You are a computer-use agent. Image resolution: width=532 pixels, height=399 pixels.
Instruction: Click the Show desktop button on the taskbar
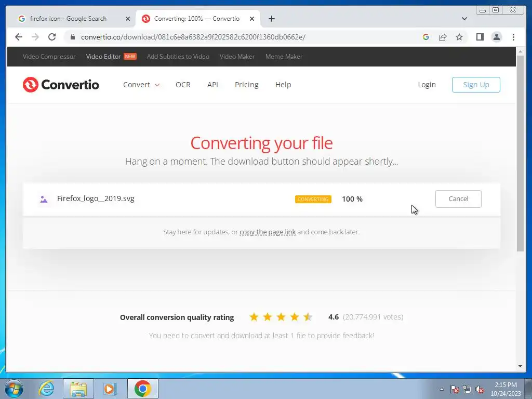tap(528, 389)
